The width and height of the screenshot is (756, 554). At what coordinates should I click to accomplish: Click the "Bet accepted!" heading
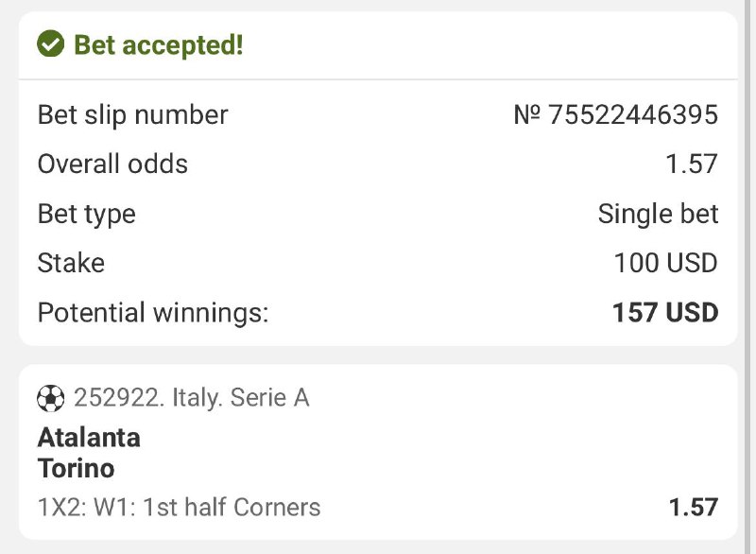(x=158, y=44)
